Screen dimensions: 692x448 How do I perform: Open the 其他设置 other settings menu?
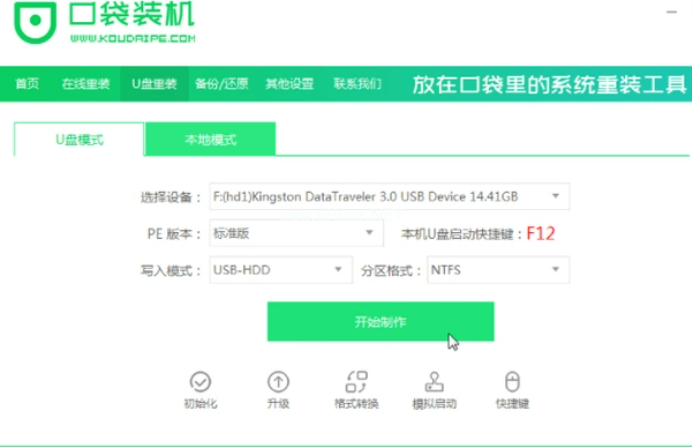coord(289,84)
